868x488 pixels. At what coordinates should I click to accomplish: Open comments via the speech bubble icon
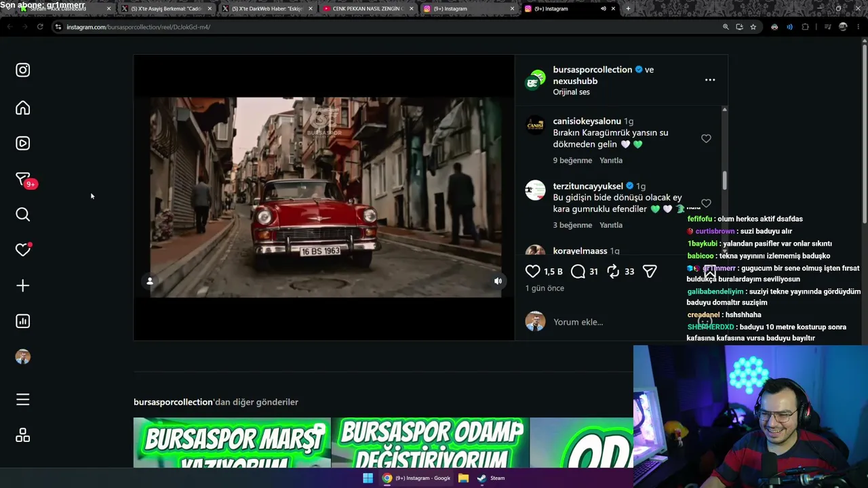coord(578,271)
